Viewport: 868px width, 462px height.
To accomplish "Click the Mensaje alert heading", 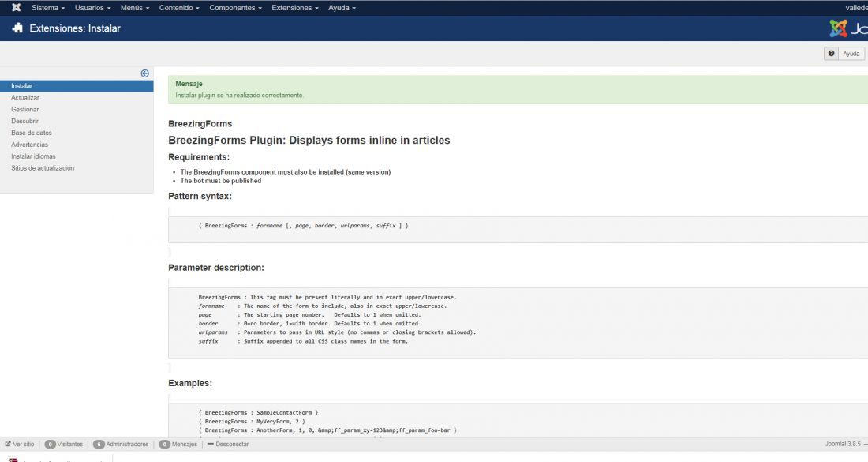I will [x=189, y=84].
